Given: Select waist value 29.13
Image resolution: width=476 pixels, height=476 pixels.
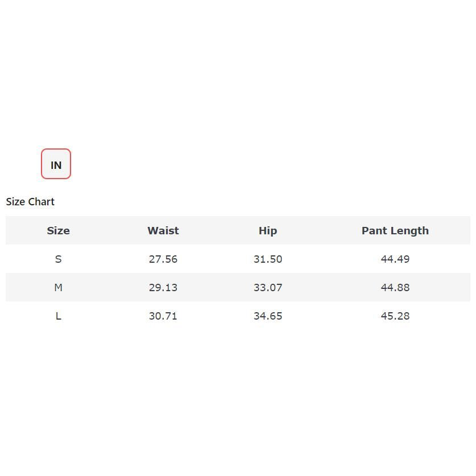Looking at the screenshot, I should tap(163, 288).
